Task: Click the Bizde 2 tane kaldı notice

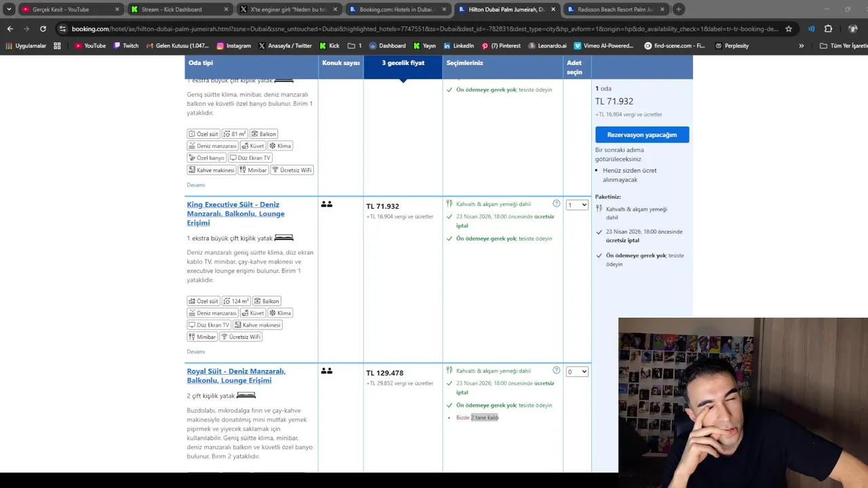Action: 477,418
